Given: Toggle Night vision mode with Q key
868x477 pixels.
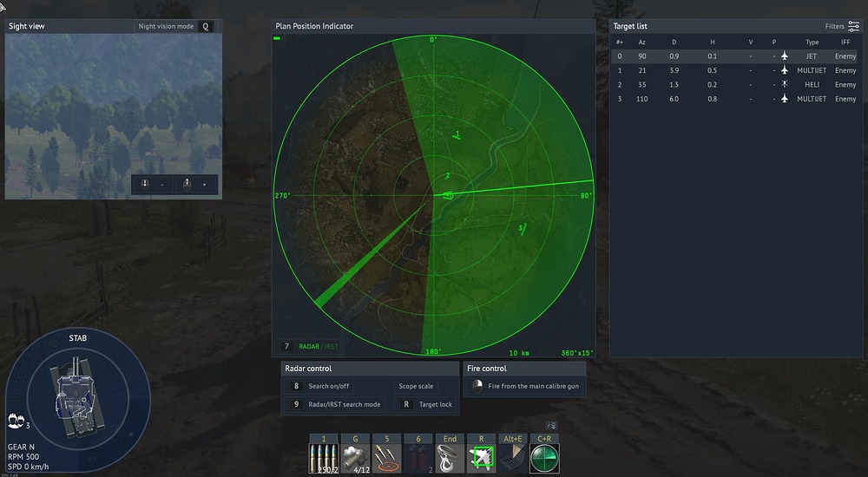Looking at the screenshot, I should pyautogui.click(x=205, y=26).
